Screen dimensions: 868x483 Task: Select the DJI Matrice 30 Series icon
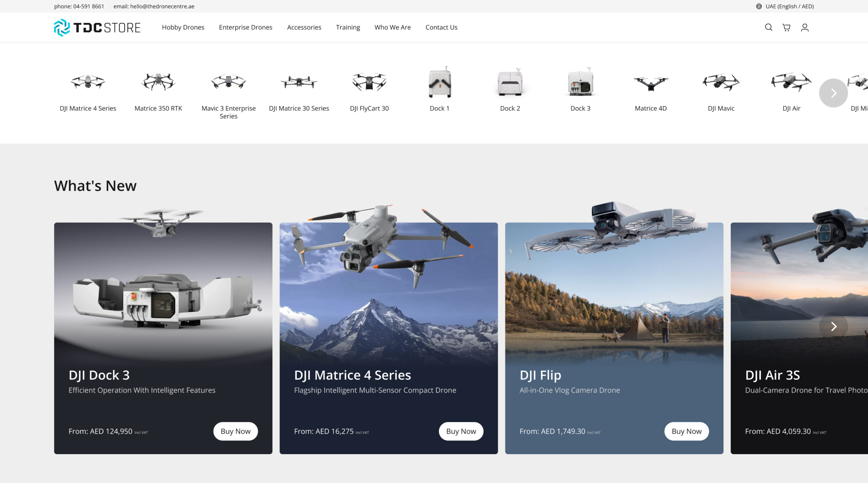coord(299,82)
